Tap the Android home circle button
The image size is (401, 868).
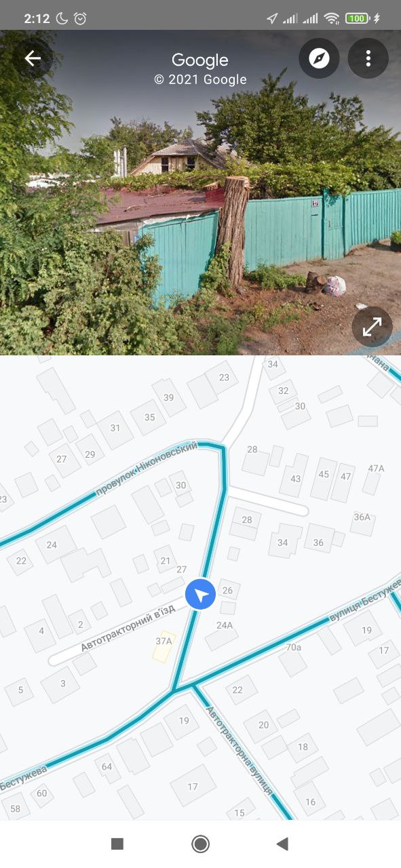pyautogui.click(x=200, y=844)
